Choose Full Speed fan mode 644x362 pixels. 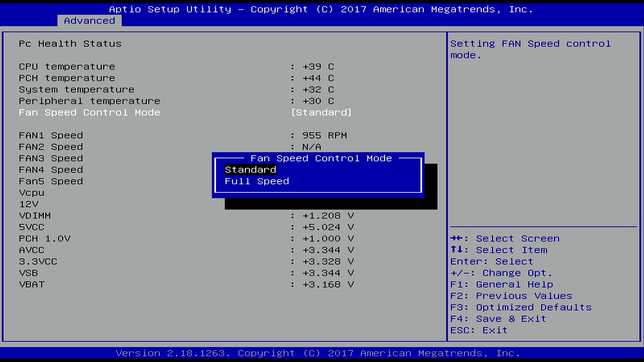257,181
